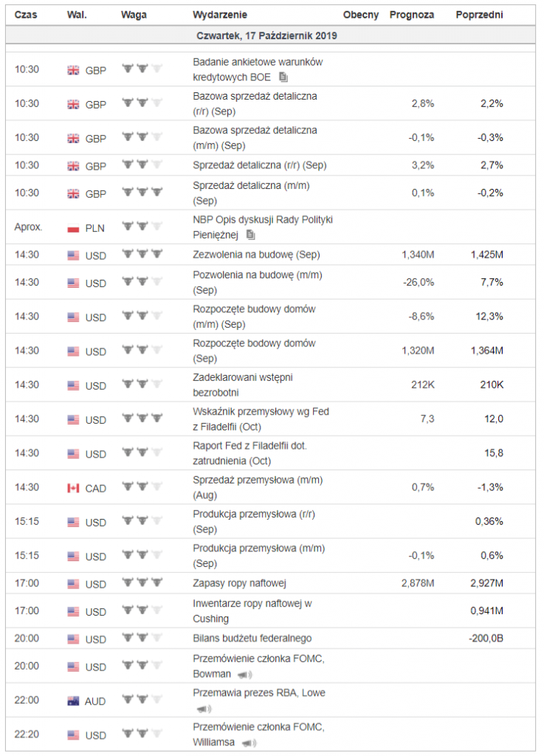Open the BOE credit survey document icon
544x756 pixels.
pyautogui.click(x=283, y=77)
